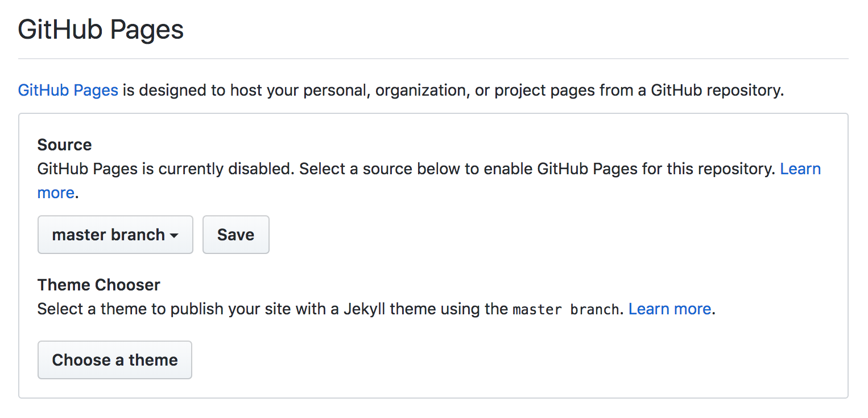Click the caret arrow beside master branch

click(x=175, y=236)
